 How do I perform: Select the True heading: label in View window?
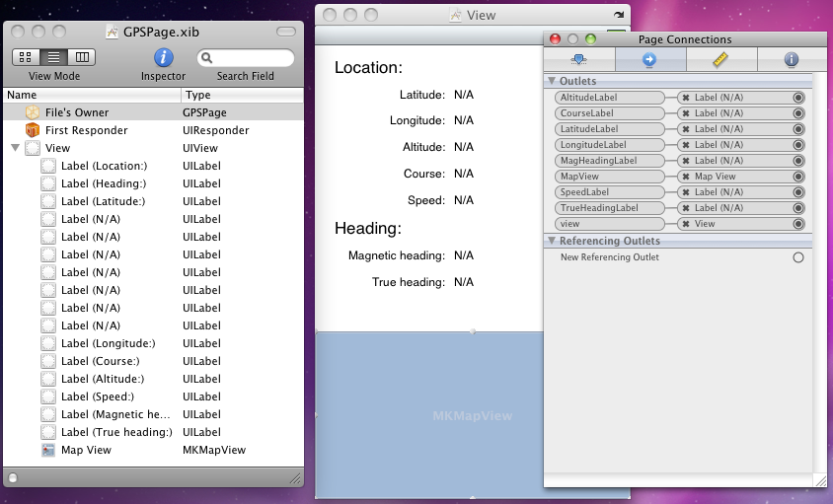pos(408,282)
